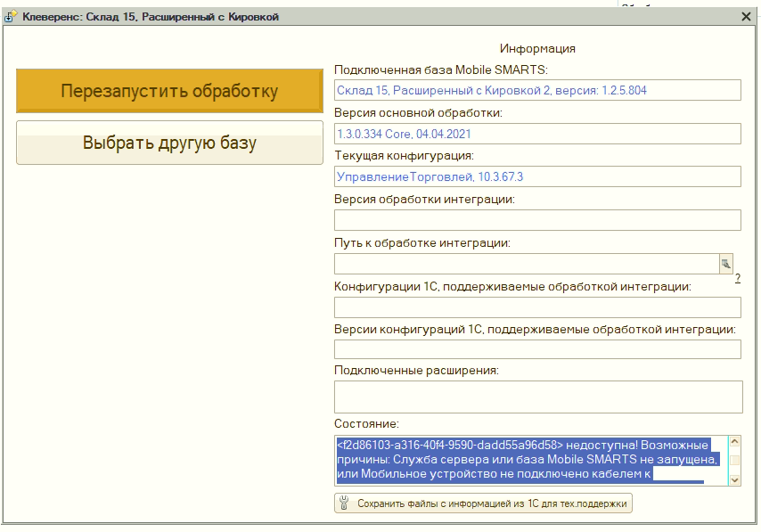Click the Информация heading

[537, 48]
